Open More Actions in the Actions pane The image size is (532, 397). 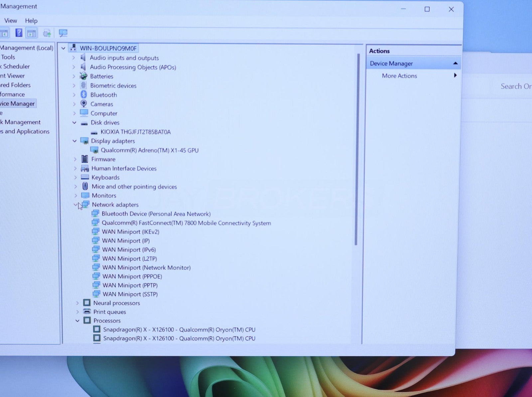tap(399, 76)
